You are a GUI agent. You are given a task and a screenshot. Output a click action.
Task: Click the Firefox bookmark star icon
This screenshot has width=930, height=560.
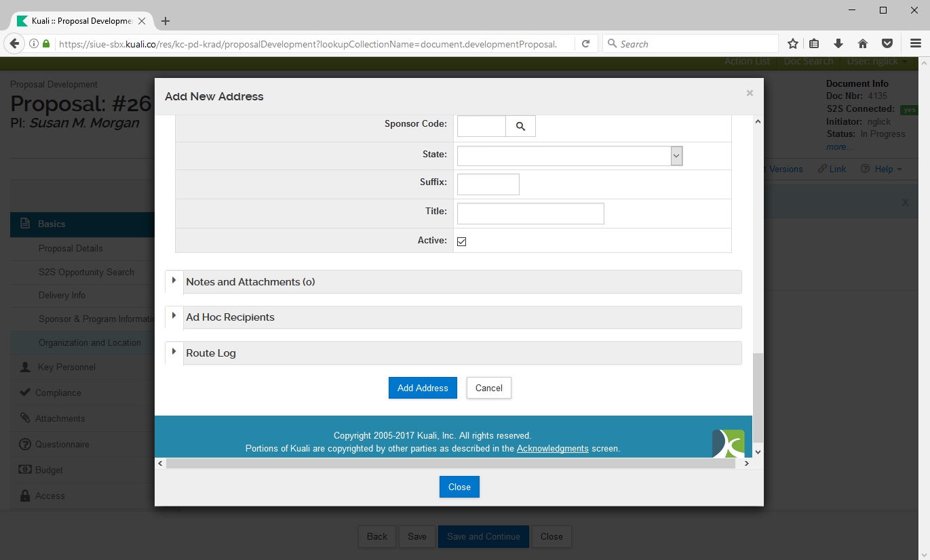point(792,43)
